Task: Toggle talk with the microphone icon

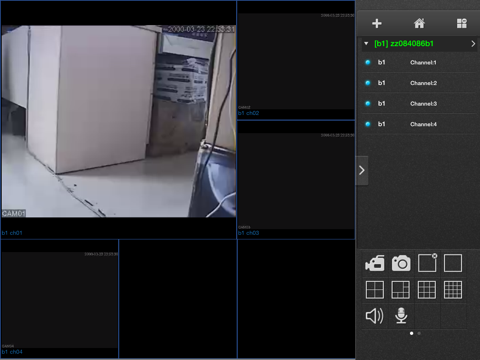Action: tap(401, 316)
